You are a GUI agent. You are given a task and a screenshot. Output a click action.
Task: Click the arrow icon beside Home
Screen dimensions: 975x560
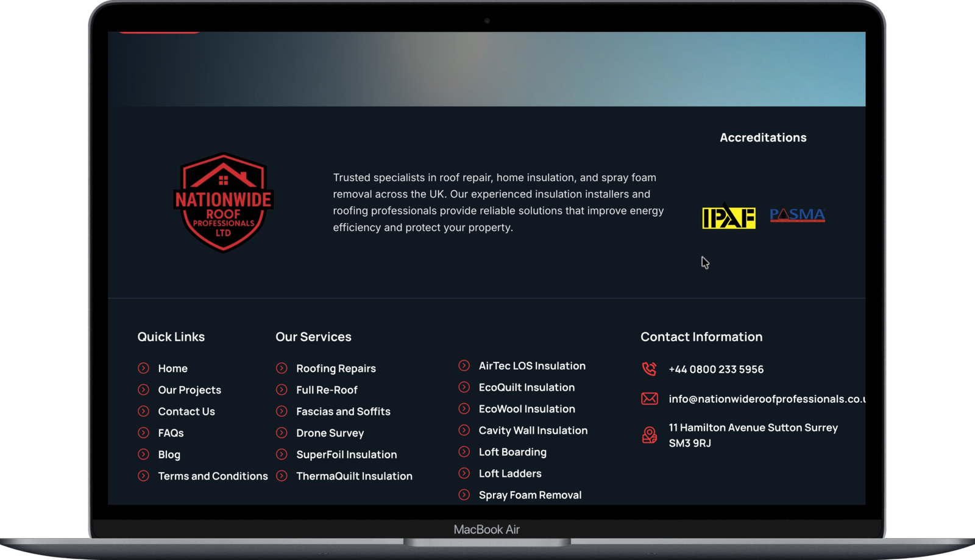click(x=143, y=368)
